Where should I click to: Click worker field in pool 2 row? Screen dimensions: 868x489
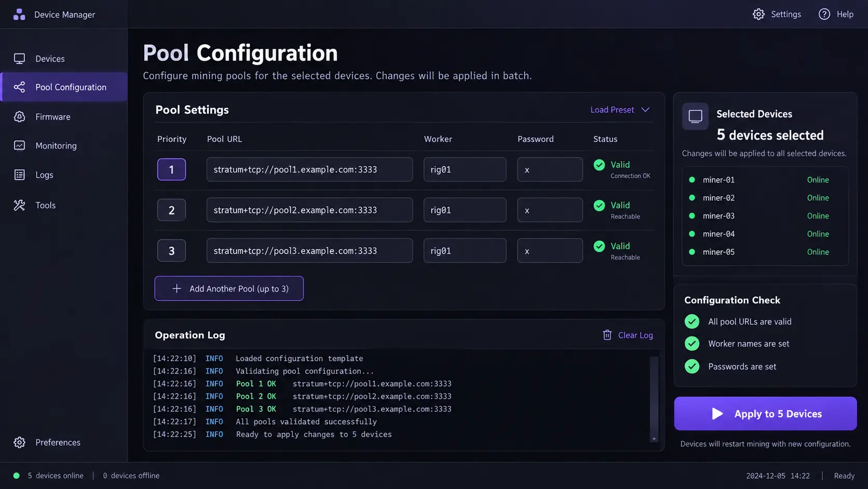[465, 210]
